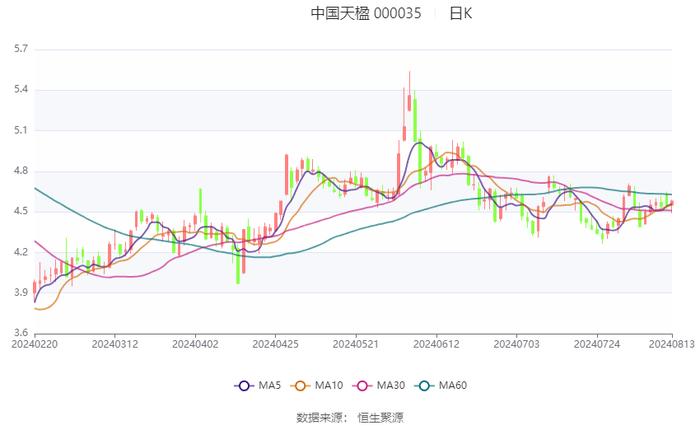This screenshot has width=700, height=426.
Task: Click the 3.6 y-axis label
Action: tap(21, 333)
